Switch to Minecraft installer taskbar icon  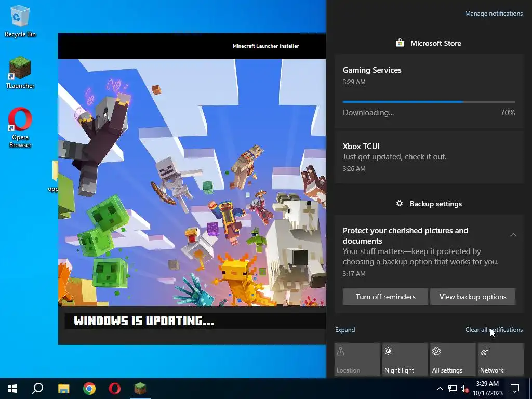[x=140, y=389]
